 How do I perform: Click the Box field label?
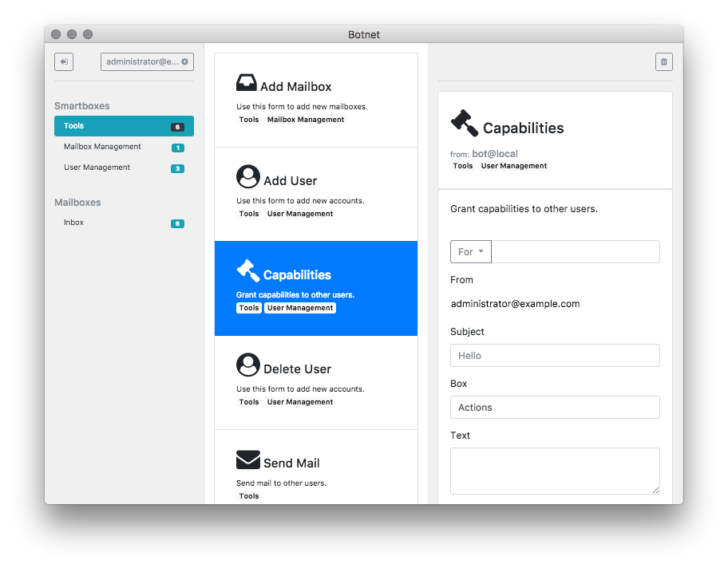pyautogui.click(x=459, y=384)
